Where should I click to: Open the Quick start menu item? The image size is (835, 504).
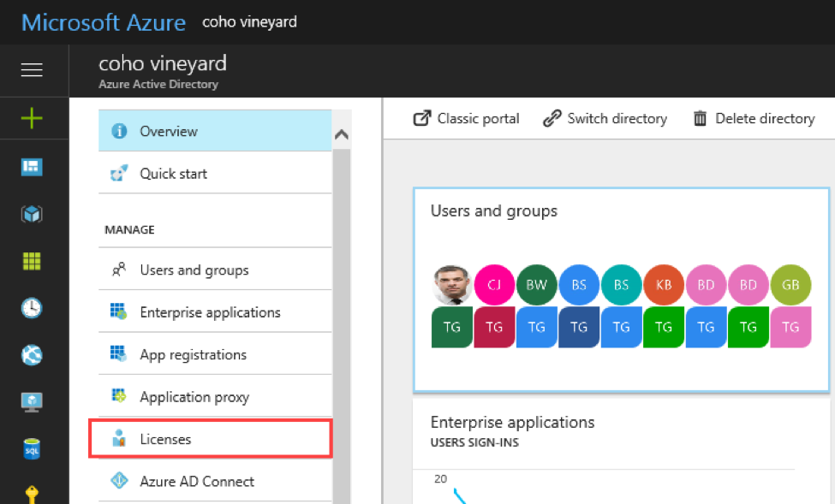coord(215,173)
